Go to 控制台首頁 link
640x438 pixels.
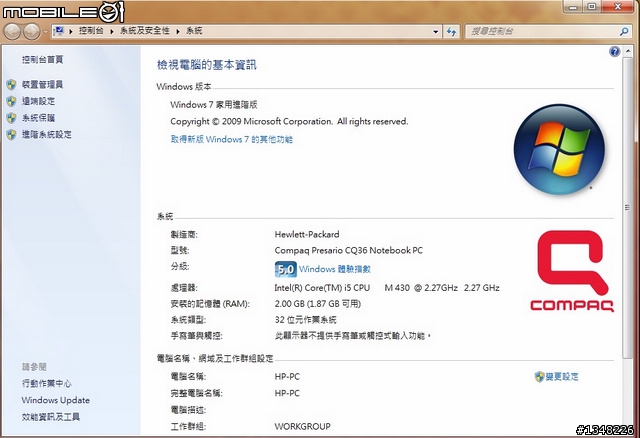pyautogui.click(x=42, y=60)
